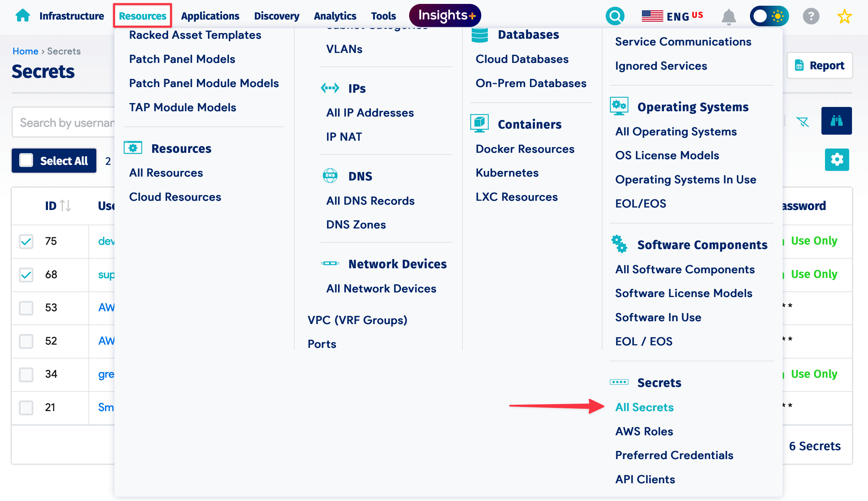The width and height of the screenshot is (868, 501).
Task: Click the Home icon in navigation
Action: click(x=22, y=15)
